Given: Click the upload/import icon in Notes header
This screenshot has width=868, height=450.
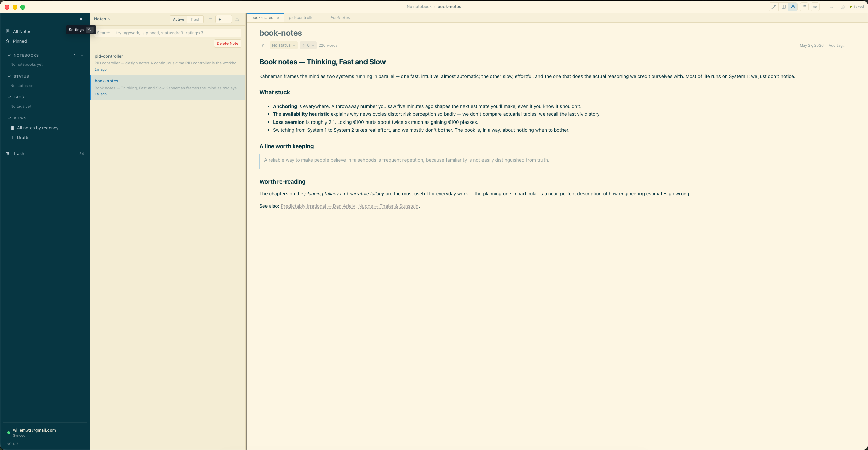Looking at the screenshot, I should tap(237, 19).
